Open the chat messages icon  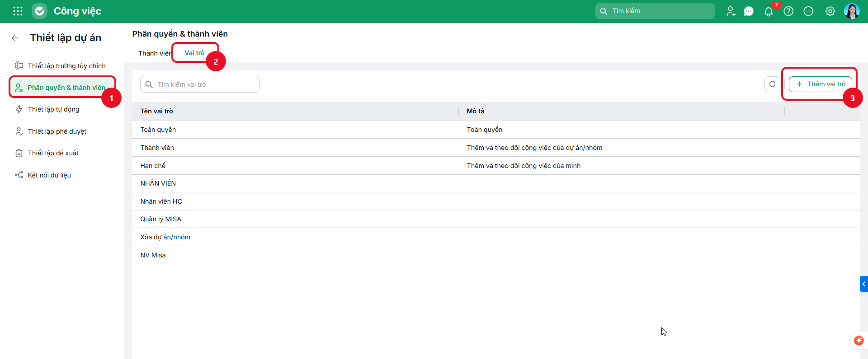(749, 11)
